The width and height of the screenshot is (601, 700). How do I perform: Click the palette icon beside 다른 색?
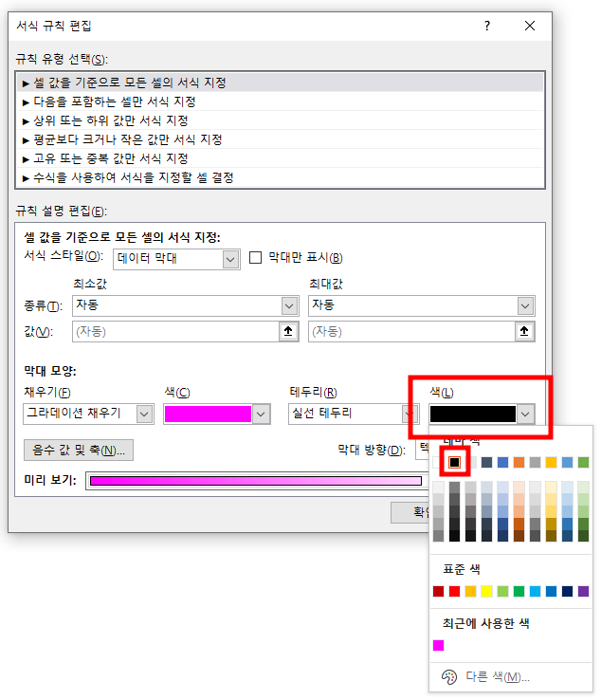click(x=449, y=677)
